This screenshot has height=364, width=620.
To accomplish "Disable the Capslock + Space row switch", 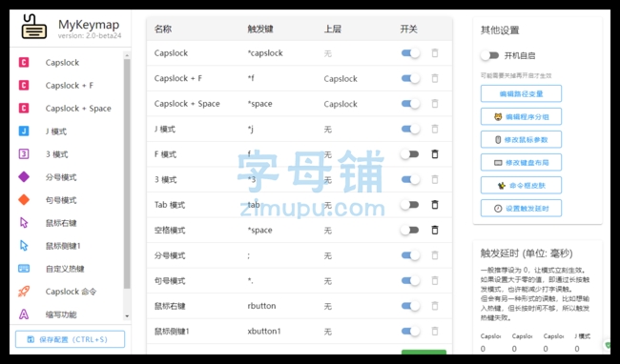I will [x=410, y=104].
